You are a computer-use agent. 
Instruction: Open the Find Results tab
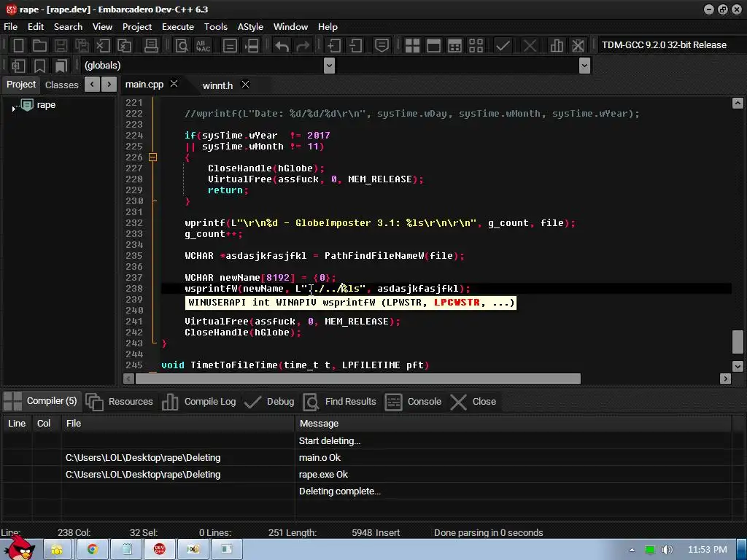[340, 402]
